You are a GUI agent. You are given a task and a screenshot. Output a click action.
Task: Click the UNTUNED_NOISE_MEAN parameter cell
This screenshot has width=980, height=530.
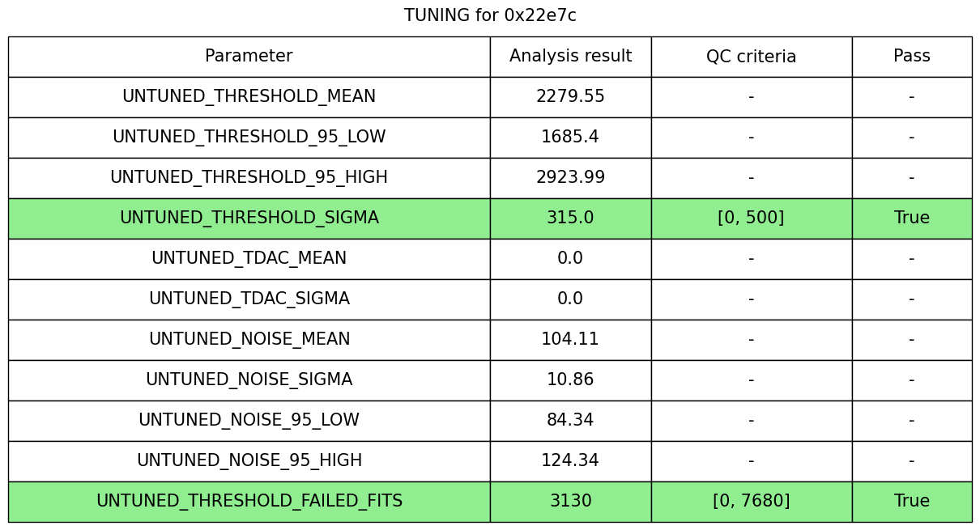pos(249,340)
